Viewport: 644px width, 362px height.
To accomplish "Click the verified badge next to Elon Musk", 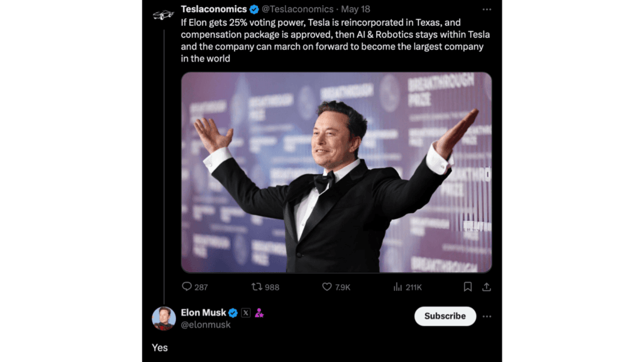I will tap(234, 312).
